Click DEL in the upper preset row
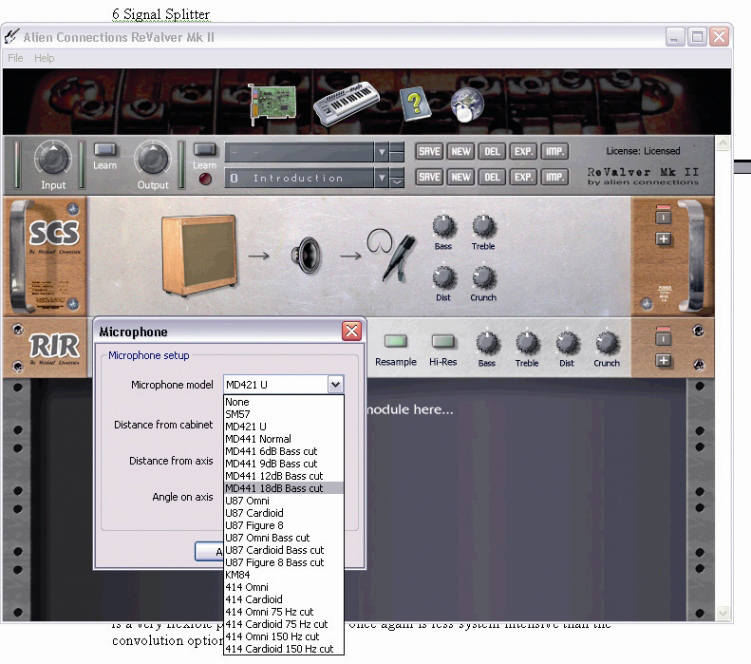 coord(492,152)
